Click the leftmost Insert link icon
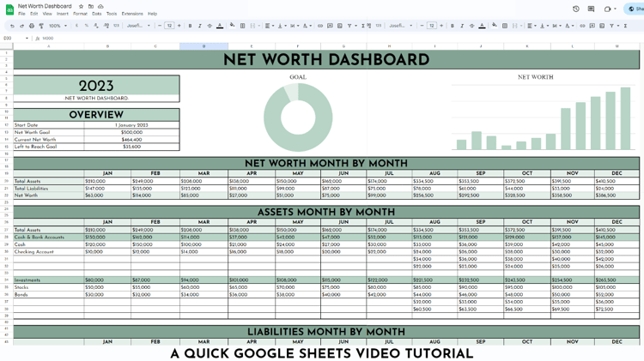The height and width of the screenshot is (361, 644). point(320,26)
